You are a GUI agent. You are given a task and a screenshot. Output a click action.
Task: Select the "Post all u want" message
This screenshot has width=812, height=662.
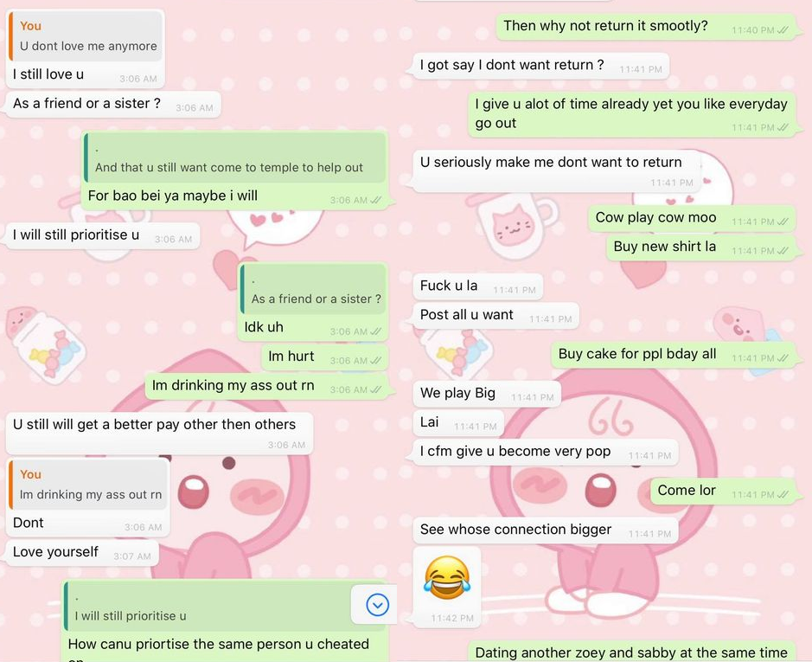[496, 316]
